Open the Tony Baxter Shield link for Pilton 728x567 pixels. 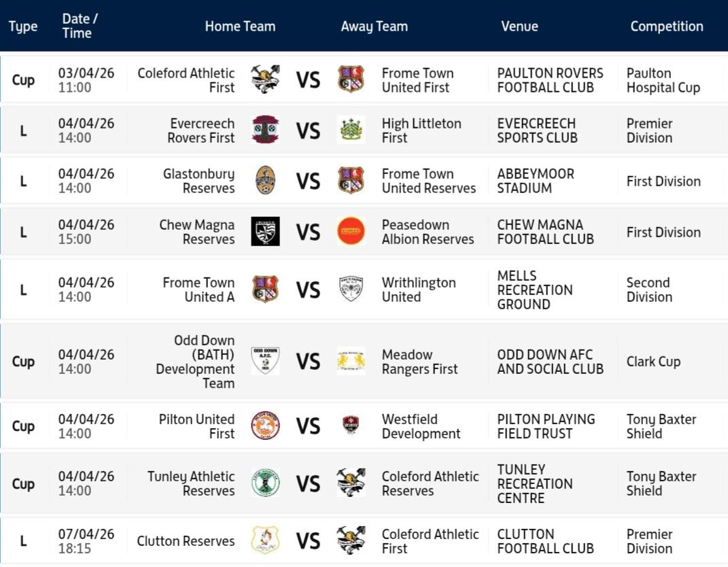coord(661,426)
